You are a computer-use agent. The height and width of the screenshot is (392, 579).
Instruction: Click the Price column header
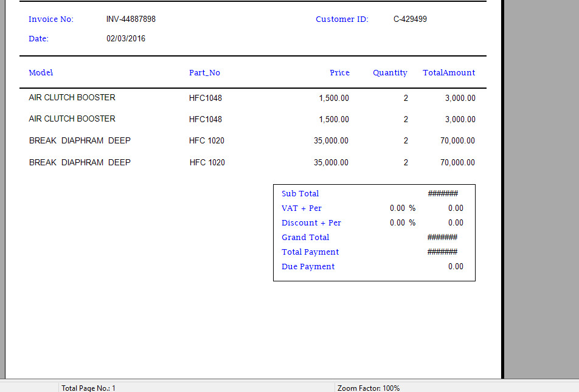pos(339,73)
